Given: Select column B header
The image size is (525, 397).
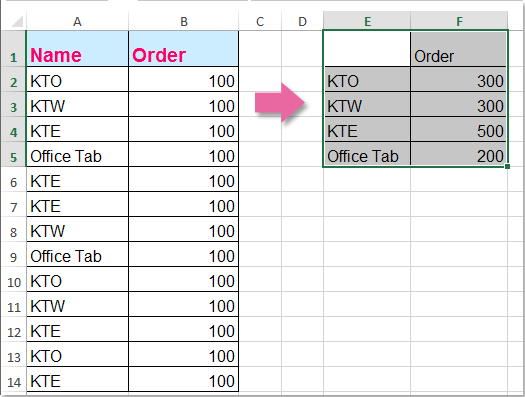Looking at the screenshot, I should tap(183, 21).
